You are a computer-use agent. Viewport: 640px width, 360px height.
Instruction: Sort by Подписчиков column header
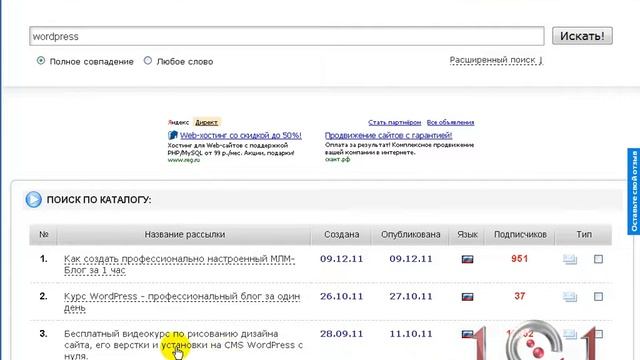click(520, 235)
